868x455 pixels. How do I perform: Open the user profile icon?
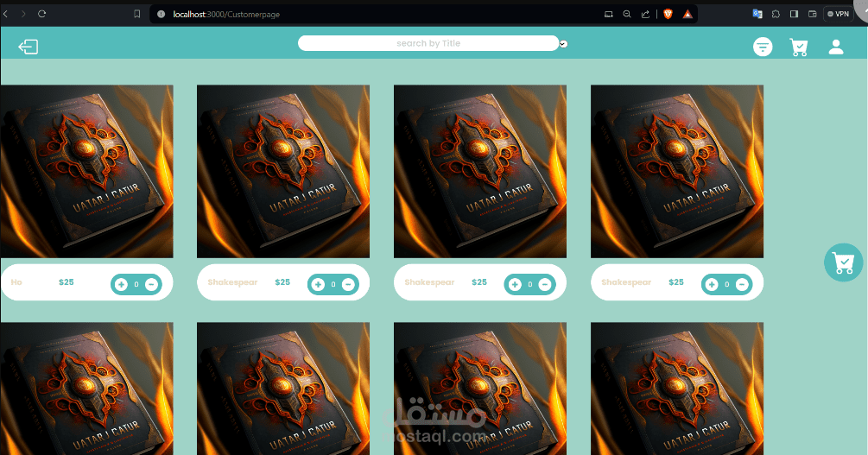pos(836,47)
